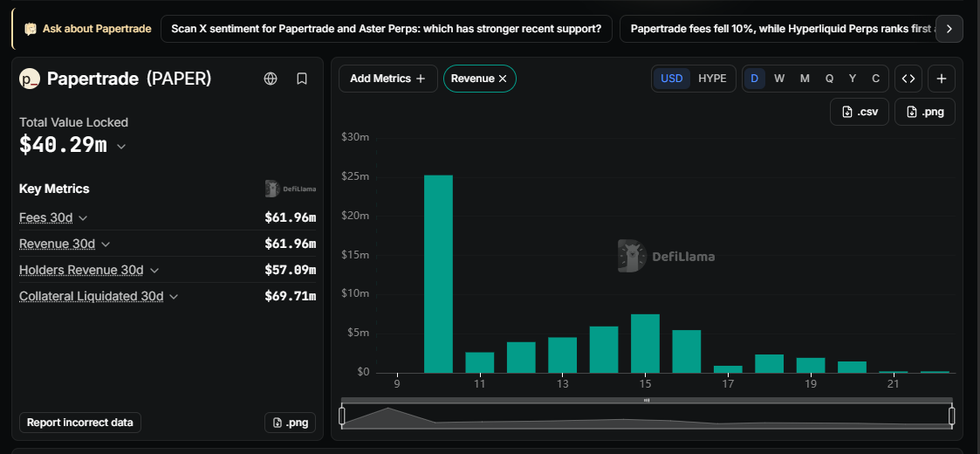The image size is (980, 454).
Task: Select daily (D) chart interval
Action: click(x=754, y=79)
